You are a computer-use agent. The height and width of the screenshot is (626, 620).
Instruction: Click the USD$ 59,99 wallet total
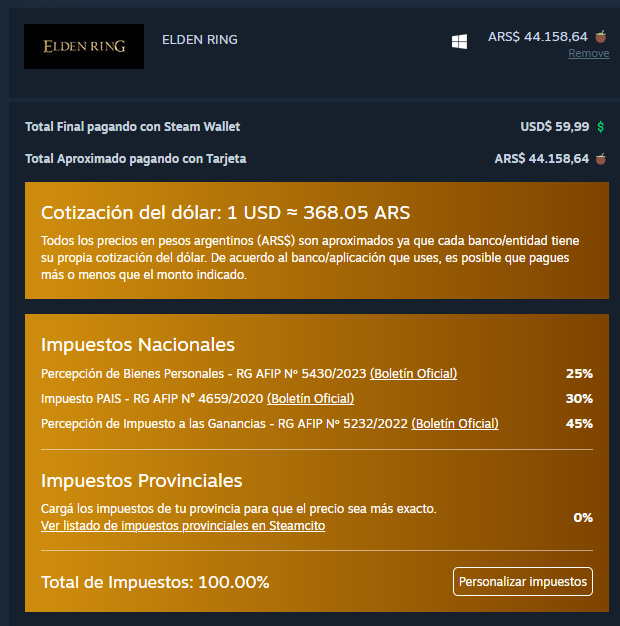555,127
